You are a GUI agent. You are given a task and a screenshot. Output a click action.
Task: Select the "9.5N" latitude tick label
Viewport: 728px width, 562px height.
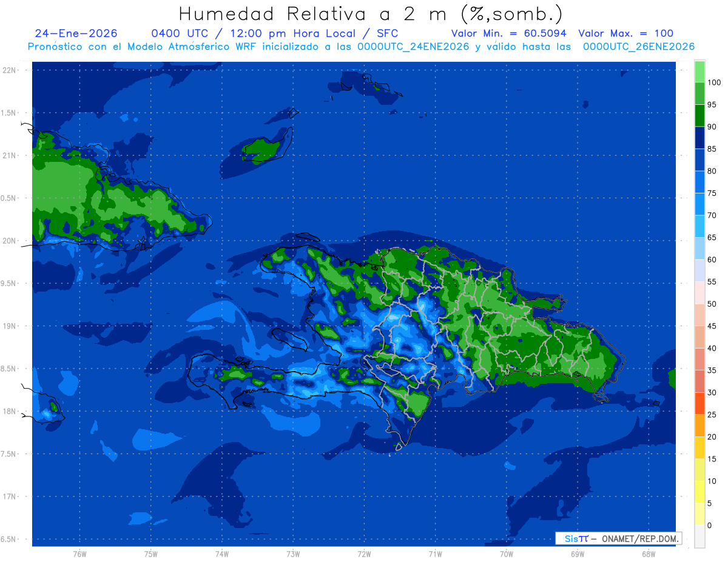tap(8, 284)
